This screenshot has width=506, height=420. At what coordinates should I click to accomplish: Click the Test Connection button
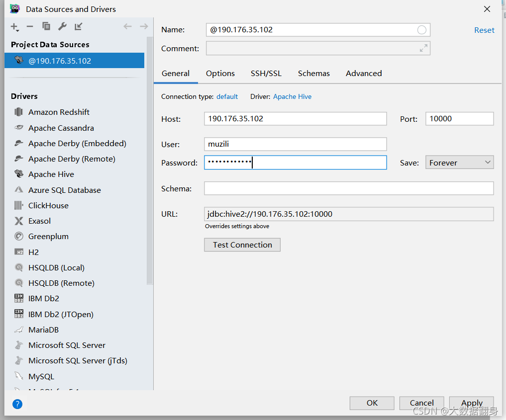pos(242,245)
